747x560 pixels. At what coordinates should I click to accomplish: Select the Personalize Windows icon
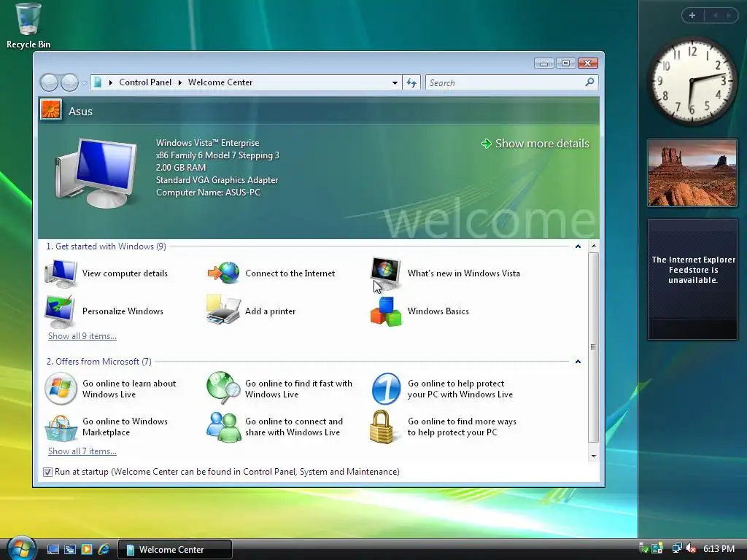point(60,311)
